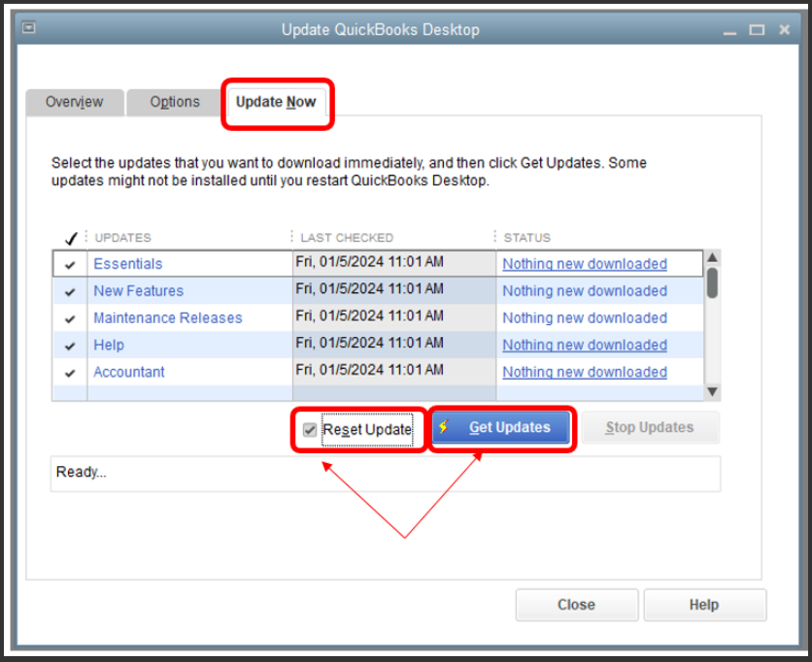The height and width of the screenshot is (662, 812).
Task: Click the UPDATES column header
Action: point(122,238)
